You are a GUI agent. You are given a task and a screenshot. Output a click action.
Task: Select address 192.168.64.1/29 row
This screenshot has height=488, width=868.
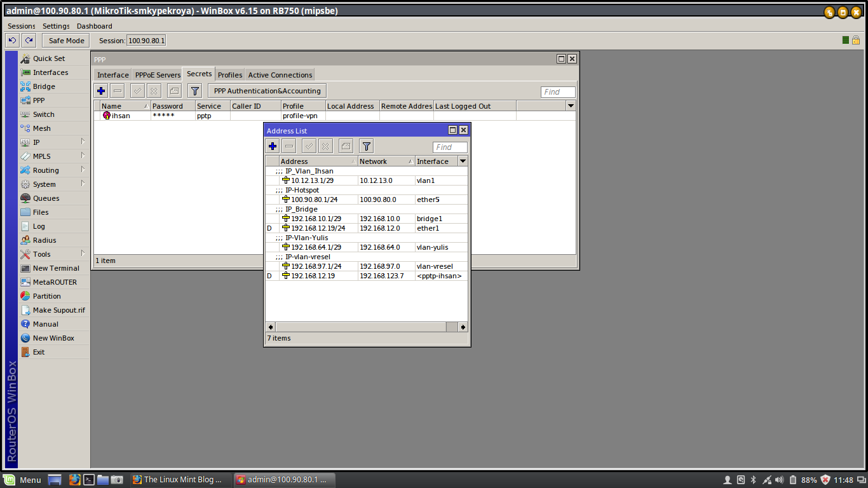pos(367,247)
